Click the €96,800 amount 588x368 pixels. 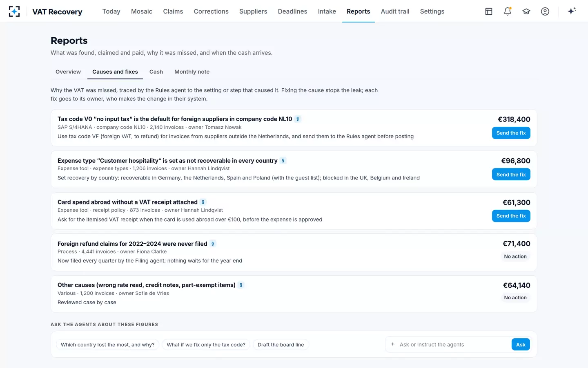click(x=516, y=161)
